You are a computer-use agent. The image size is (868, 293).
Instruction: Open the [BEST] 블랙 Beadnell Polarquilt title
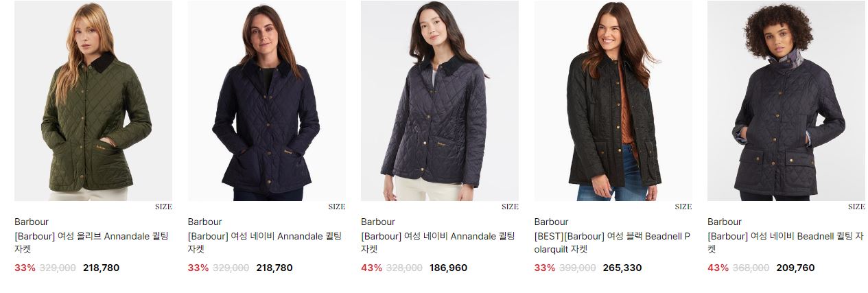coord(612,243)
